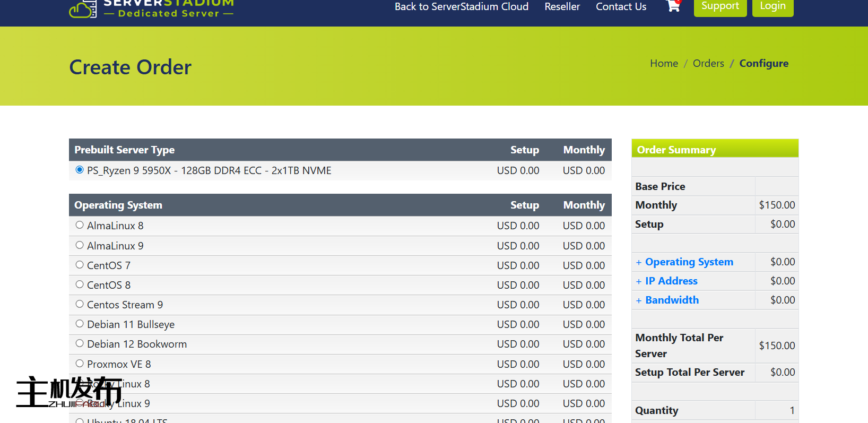Expand Operating System in Order Summary
The image size is (868, 423).
click(689, 262)
